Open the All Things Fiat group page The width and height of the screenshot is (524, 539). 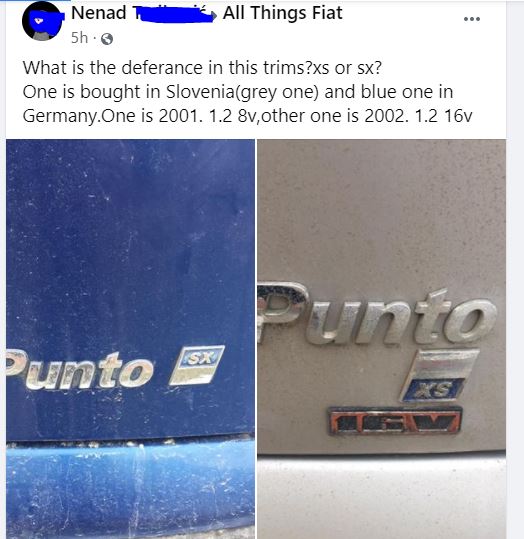tap(282, 13)
